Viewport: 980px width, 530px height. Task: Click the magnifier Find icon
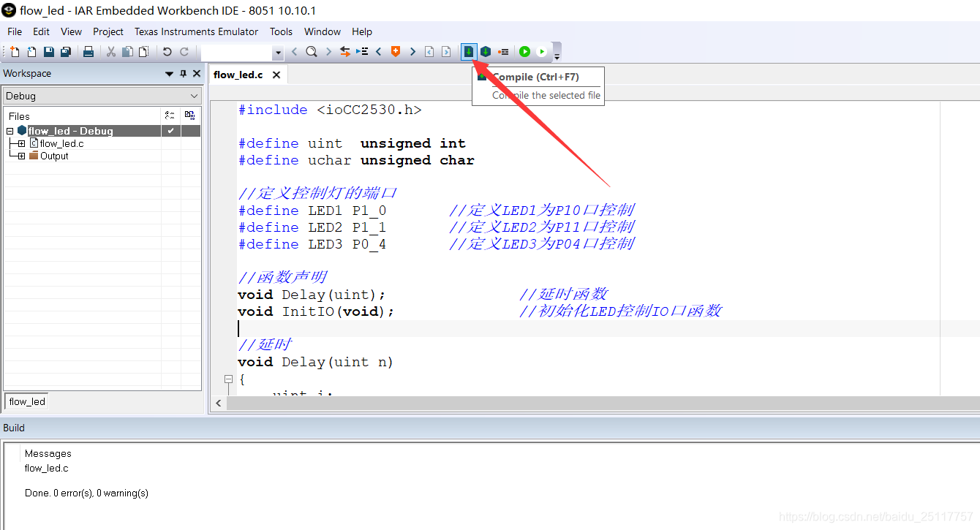click(312, 52)
